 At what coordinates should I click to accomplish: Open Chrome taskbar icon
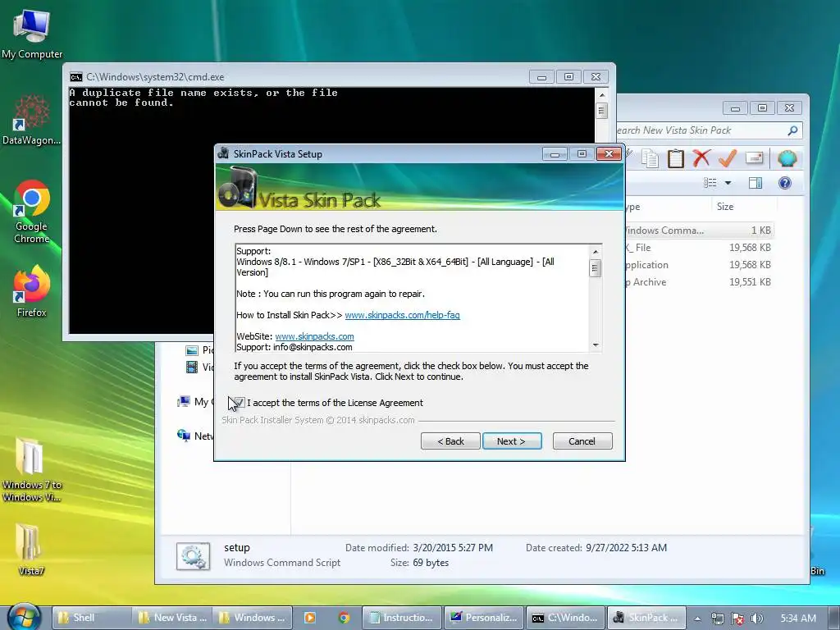tap(344, 618)
